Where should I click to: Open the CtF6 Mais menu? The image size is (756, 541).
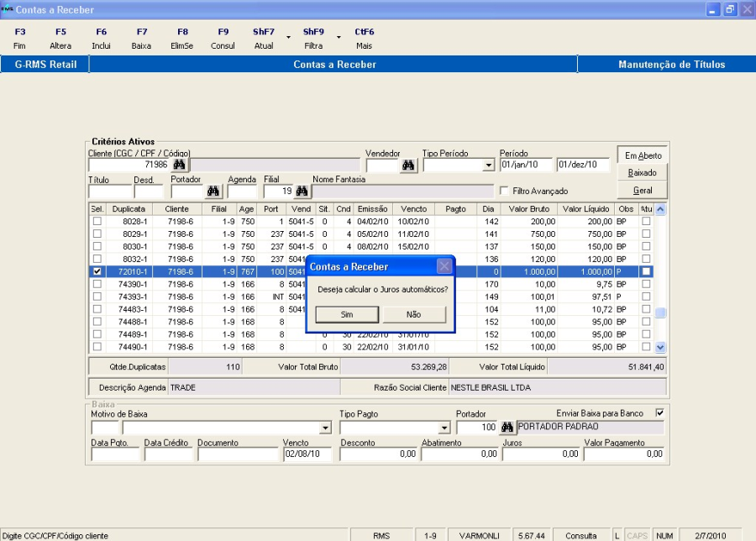coord(364,39)
